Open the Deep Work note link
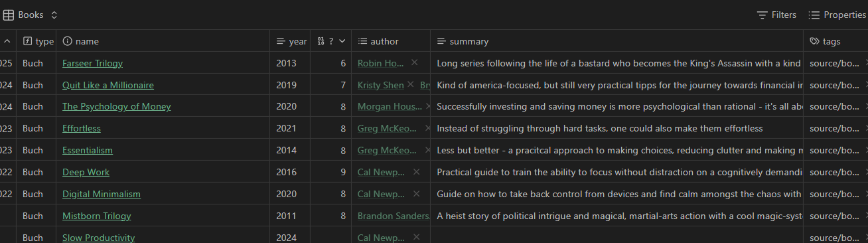This screenshot has height=243, width=868. click(x=86, y=172)
